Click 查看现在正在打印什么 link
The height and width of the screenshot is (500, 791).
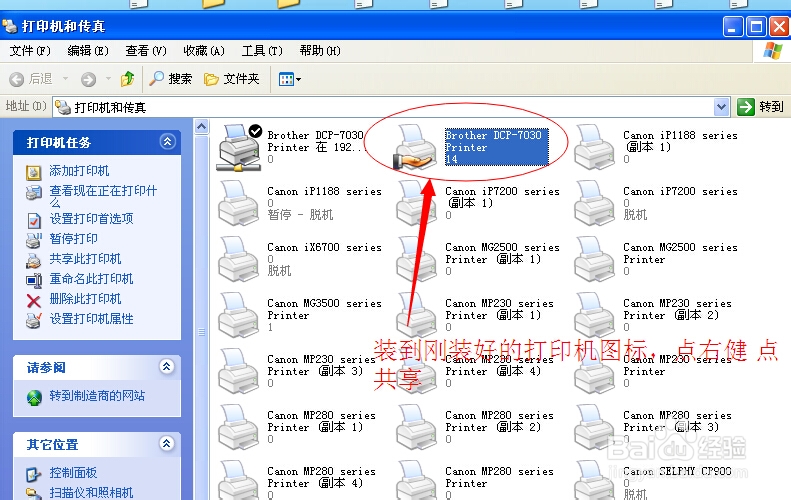pyautogui.click(x=103, y=196)
